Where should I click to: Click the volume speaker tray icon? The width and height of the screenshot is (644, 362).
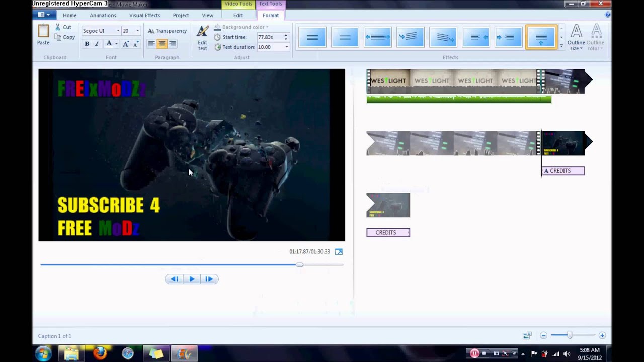point(567,354)
